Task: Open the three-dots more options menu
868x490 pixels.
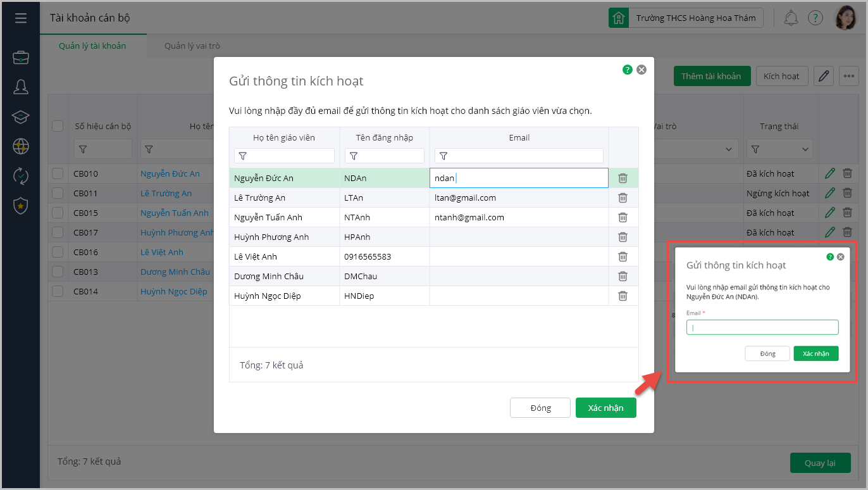Action: coord(848,76)
